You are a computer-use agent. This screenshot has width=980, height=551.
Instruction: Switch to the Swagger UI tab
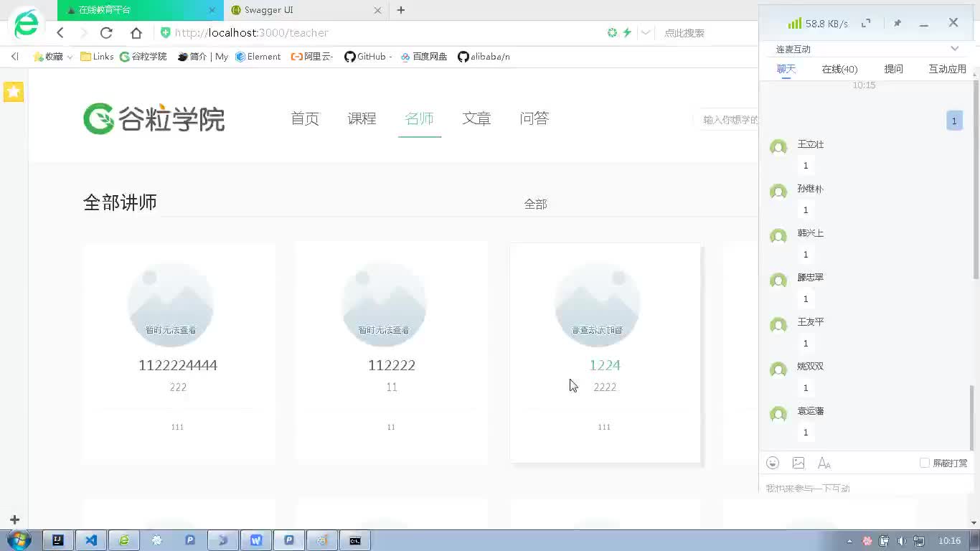[x=307, y=10]
